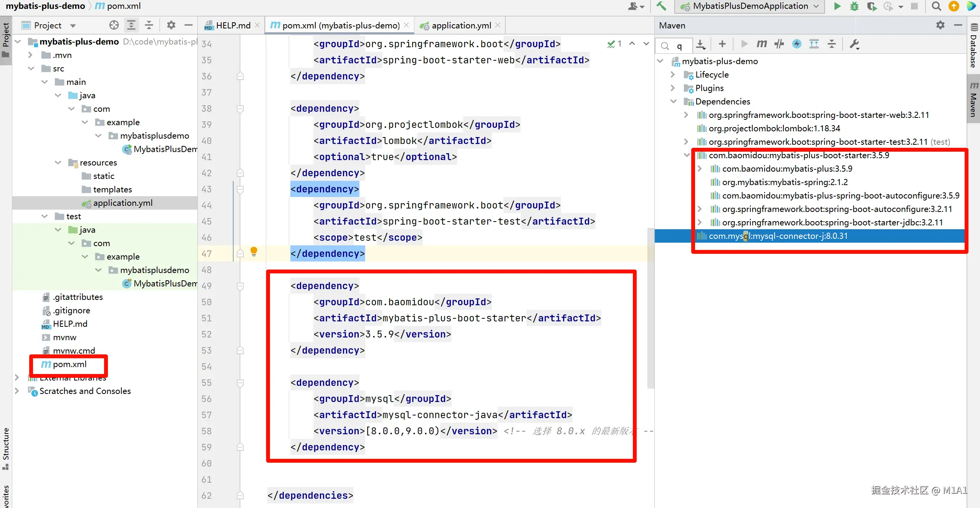This screenshot has height=508, width=980.
Task: Switch to the application.yml editor tab
Action: pos(461,25)
